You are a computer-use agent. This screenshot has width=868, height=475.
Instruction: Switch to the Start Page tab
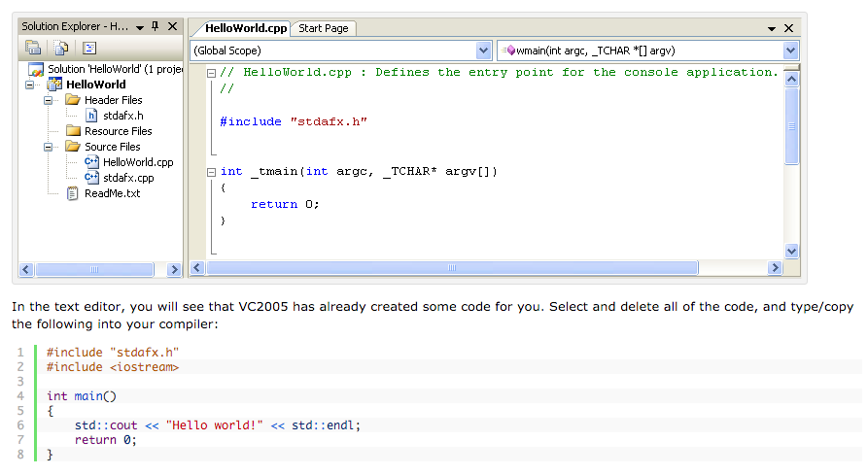[324, 28]
